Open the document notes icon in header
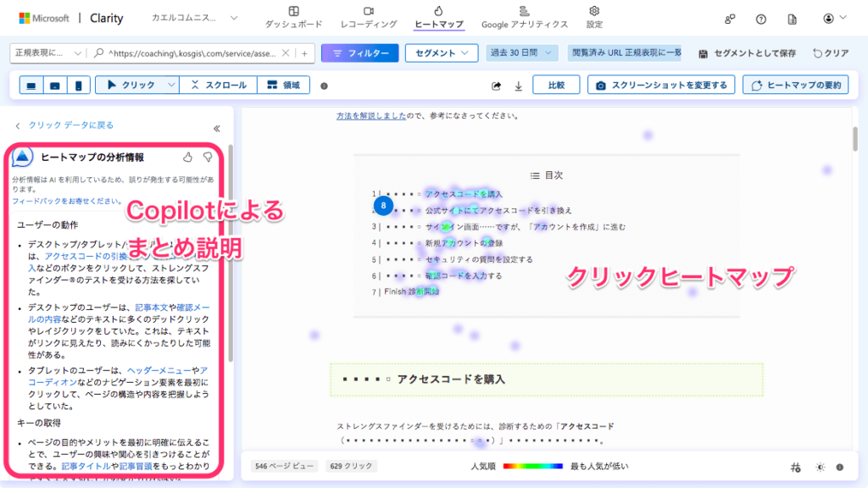 [793, 19]
